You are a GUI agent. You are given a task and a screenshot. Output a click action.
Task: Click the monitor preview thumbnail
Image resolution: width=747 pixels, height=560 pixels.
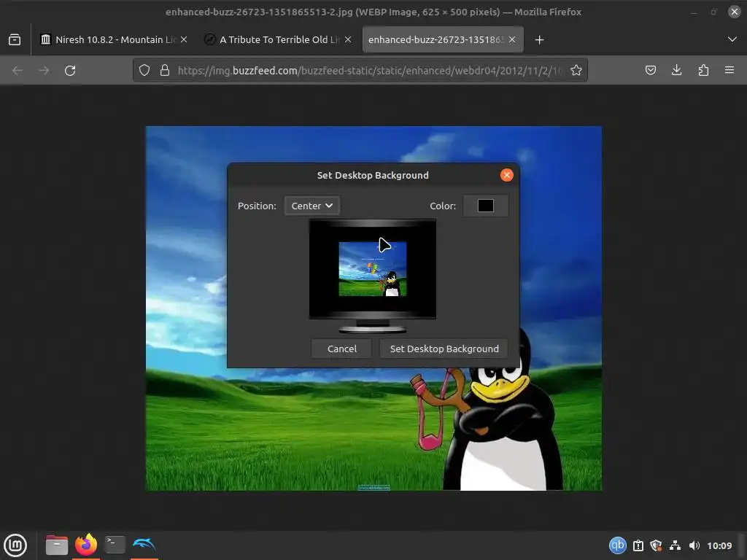pyautogui.click(x=373, y=276)
